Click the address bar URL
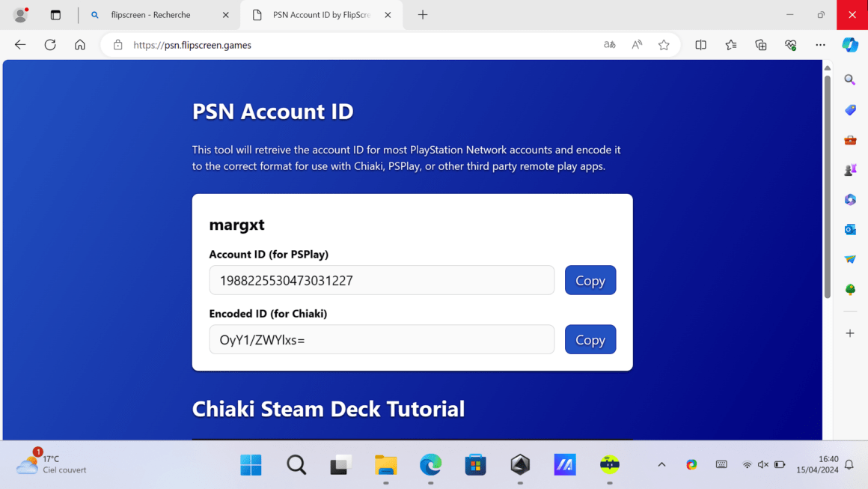868x489 pixels. point(192,45)
